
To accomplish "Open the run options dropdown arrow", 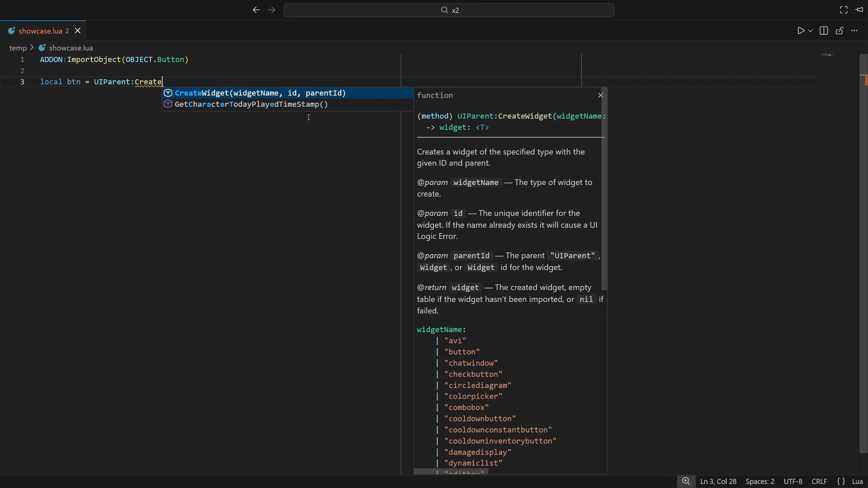I will pyautogui.click(x=811, y=31).
